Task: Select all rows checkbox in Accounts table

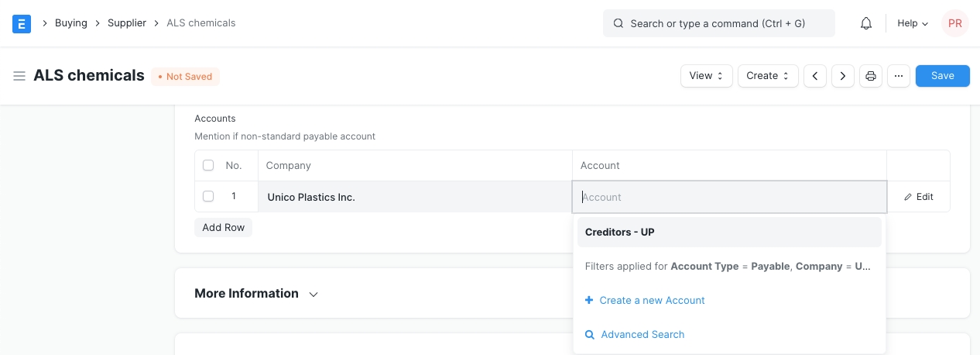Action: (208, 165)
